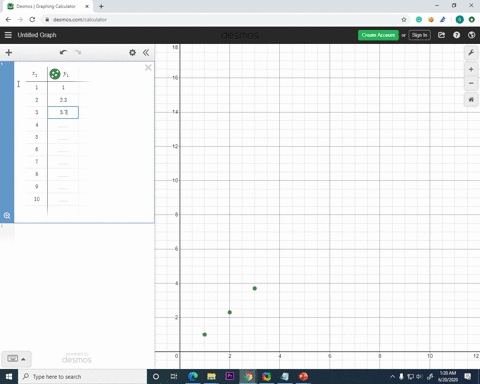Delete the table with the X
480x384 pixels.
148,68
